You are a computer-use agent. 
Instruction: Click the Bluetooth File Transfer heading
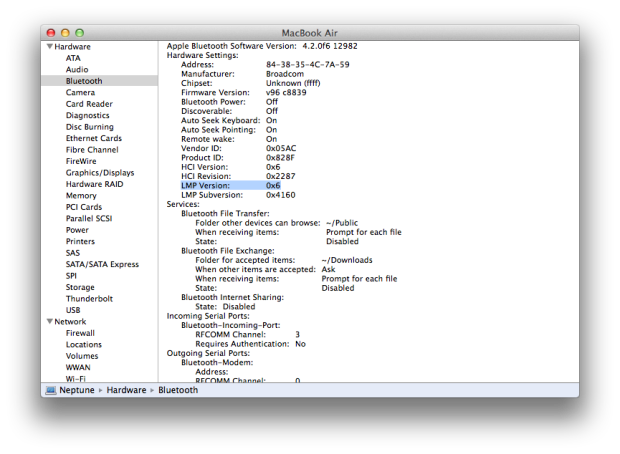click(225, 214)
